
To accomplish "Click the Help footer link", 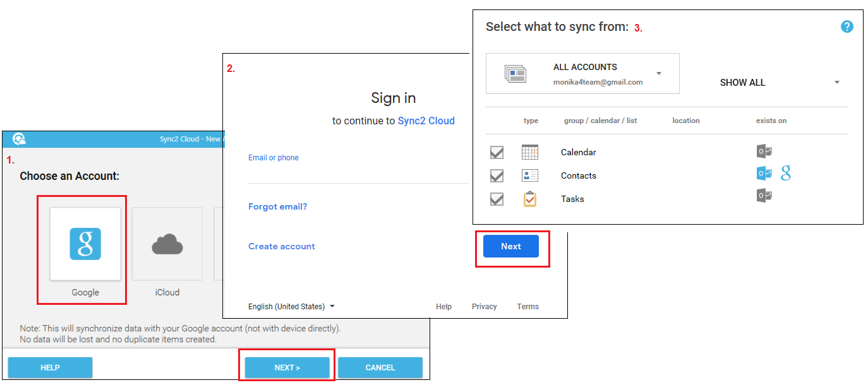I will (443, 307).
